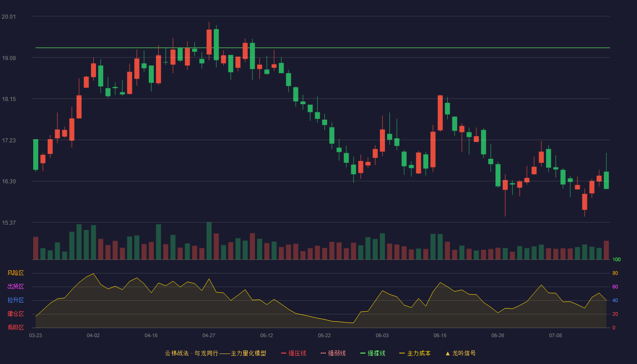Select the 拉升区 zone label

(15, 300)
